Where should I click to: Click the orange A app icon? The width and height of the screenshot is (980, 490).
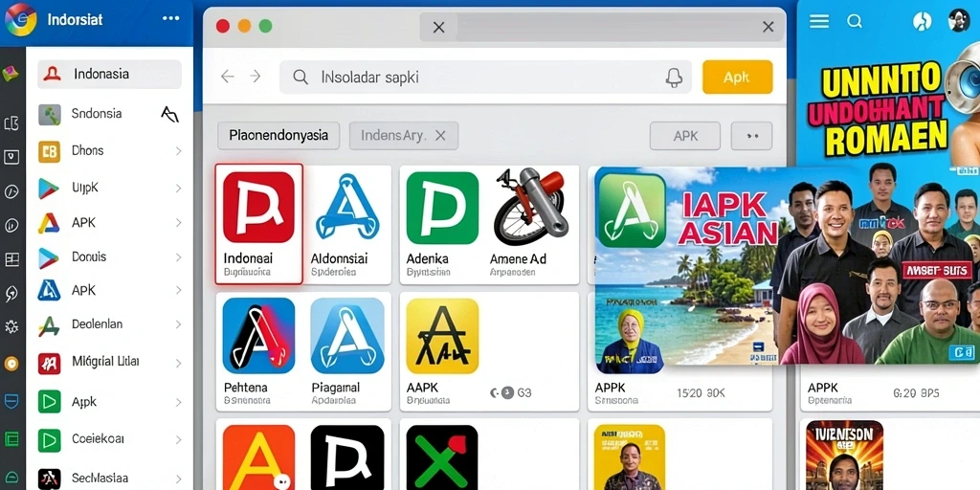pyautogui.click(x=258, y=457)
